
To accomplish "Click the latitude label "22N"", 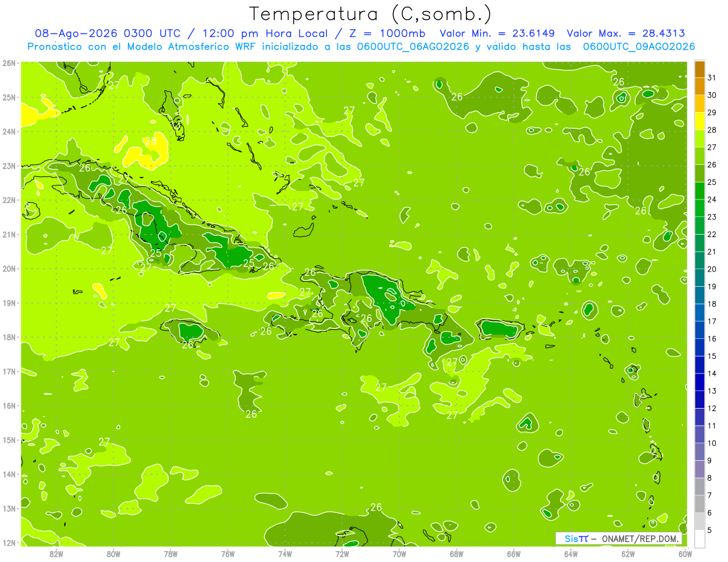I will 9,200.
